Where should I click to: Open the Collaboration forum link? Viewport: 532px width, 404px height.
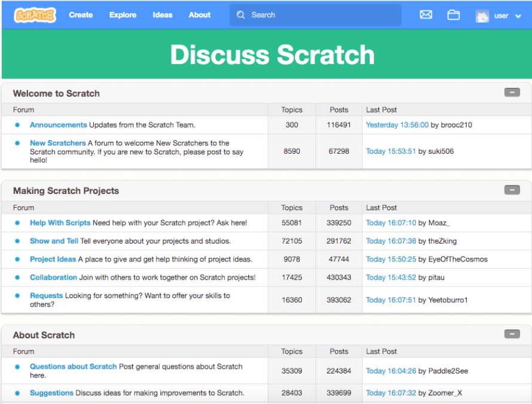(53, 278)
